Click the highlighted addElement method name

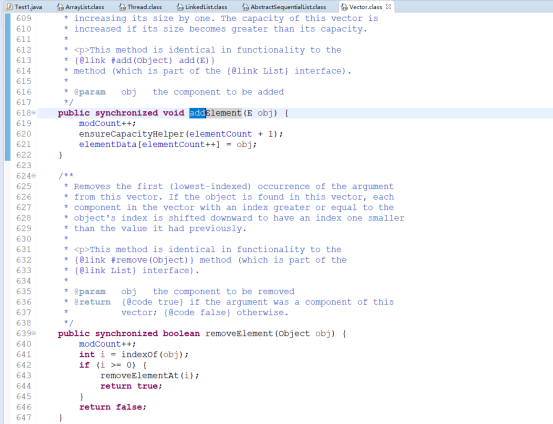[x=215, y=113]
